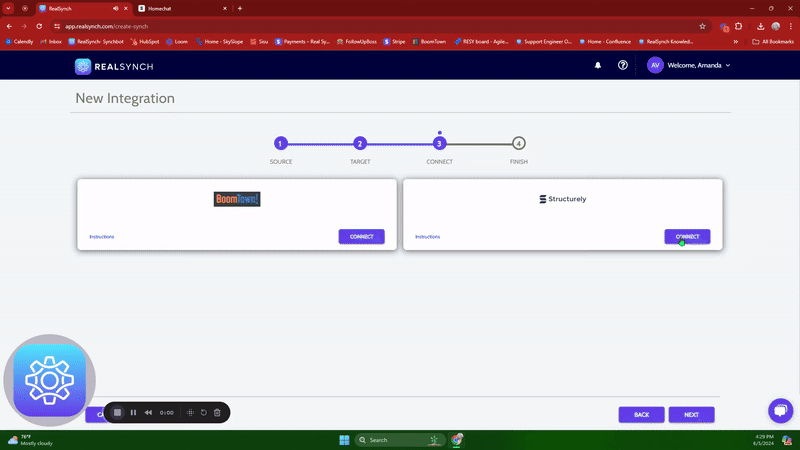Image resolution: width=800 pixels, height=450 pixels.
Task: Click the RealSynch logo
Action: pyautogui.click(x=114, y=66)
